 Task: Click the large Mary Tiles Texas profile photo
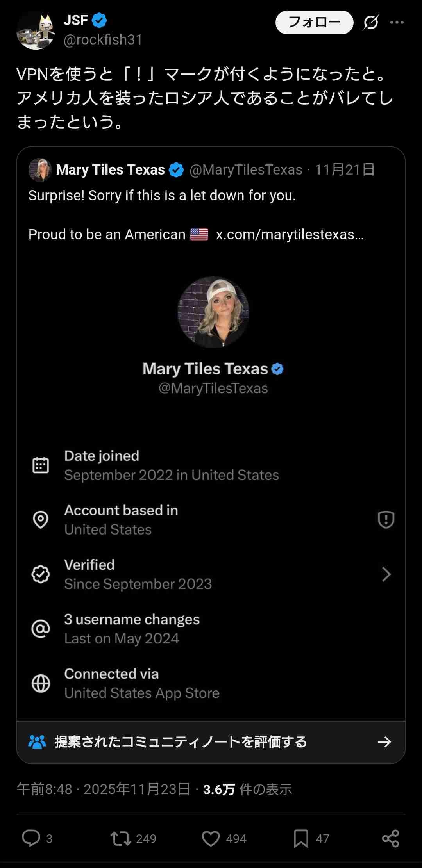[213, 312]
